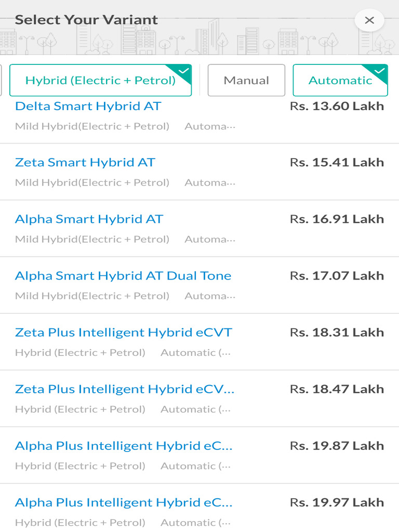This screenshot has width=399, height=532.
Task: Select Delta Smart Hybrid AT variant
Action: pyautogui.click(x=88, y=107)
